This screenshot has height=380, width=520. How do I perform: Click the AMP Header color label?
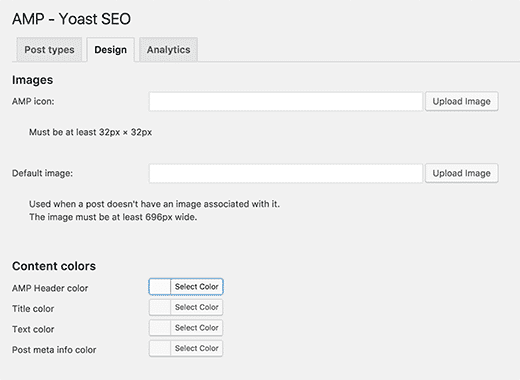(50, 288)
